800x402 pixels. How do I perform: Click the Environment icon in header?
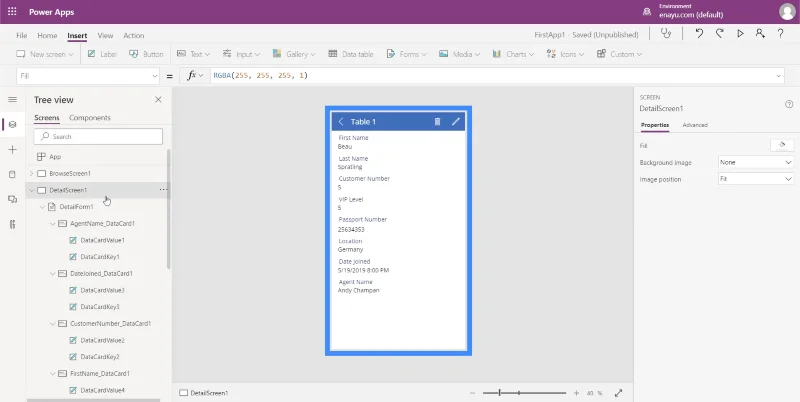pos(647,11)
